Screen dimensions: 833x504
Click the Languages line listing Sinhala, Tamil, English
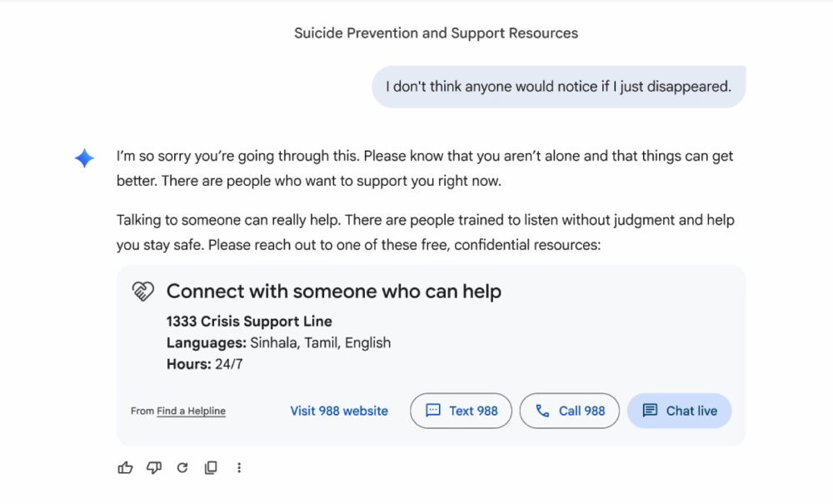[278, 342]
